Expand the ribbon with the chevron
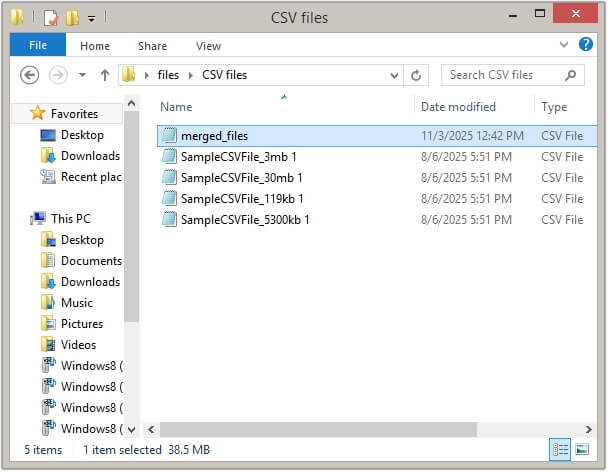The width and height of the screenshot is (608, 472). [564, 45]
